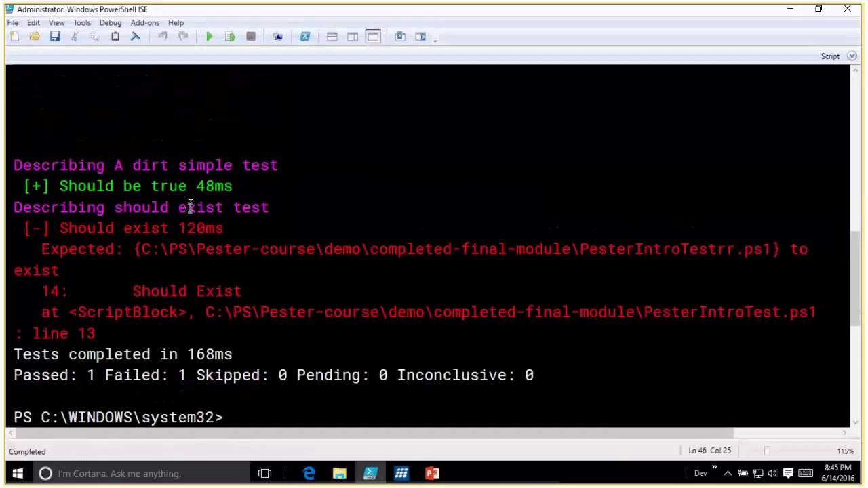This screenshot has height=488, width=868.
Task: Start PowerShell.exe blue console icon
Action: coord(304,37)
